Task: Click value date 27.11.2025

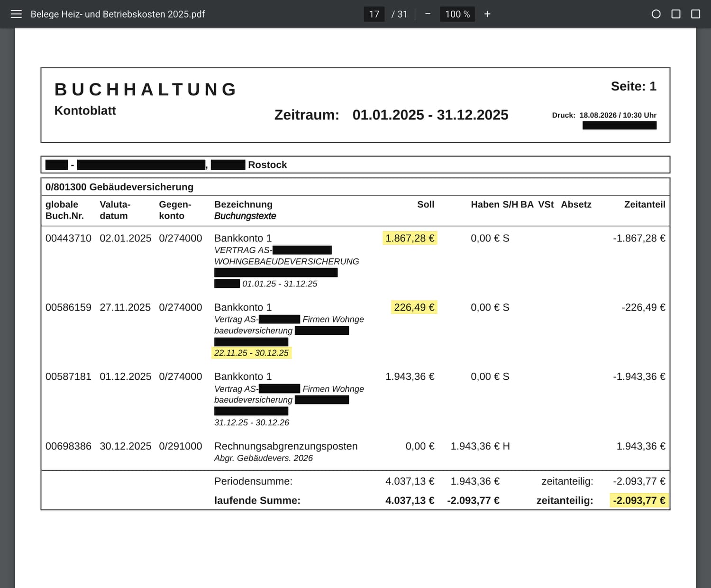Action: click(125, 307)
